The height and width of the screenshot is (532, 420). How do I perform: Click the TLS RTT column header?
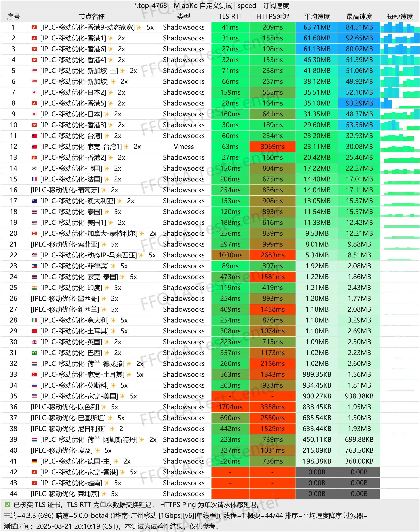tap(230, 16)
